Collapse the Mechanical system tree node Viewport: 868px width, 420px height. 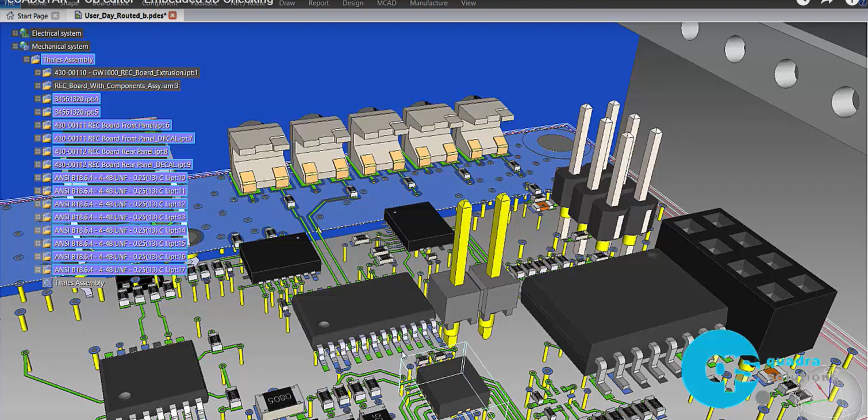tap(15, 47)
